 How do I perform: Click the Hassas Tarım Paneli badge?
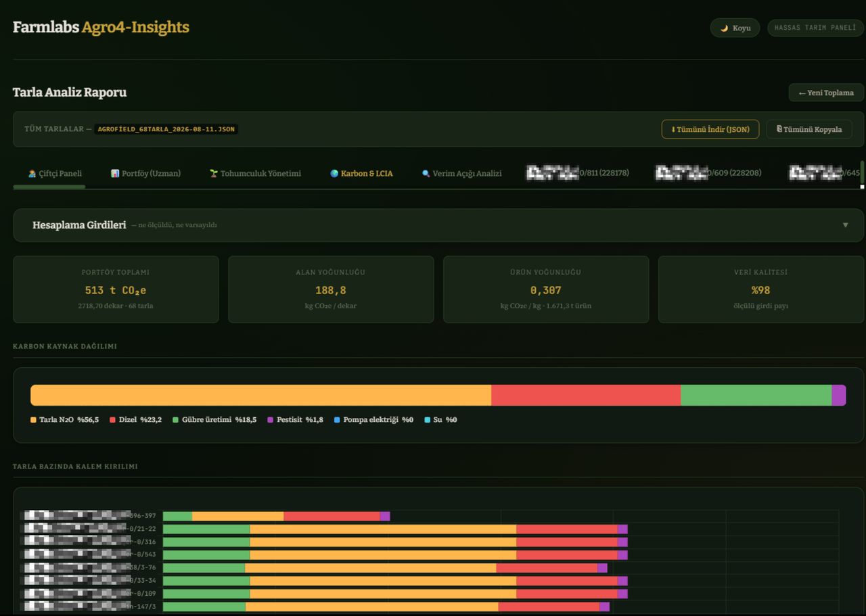tap(815, 28)
